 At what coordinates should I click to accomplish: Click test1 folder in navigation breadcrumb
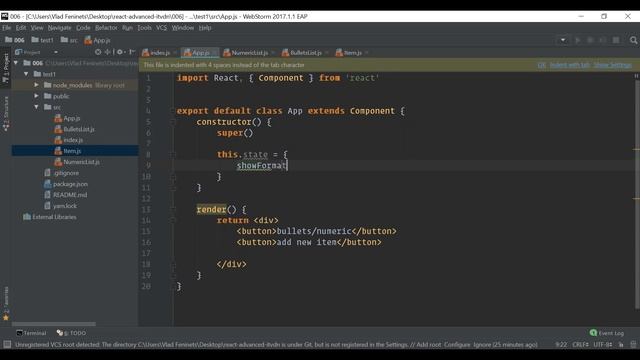(42, 40)
